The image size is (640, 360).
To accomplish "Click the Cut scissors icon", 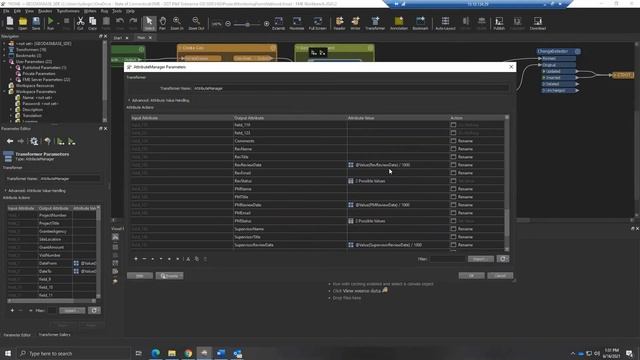I will pos(80,23).
